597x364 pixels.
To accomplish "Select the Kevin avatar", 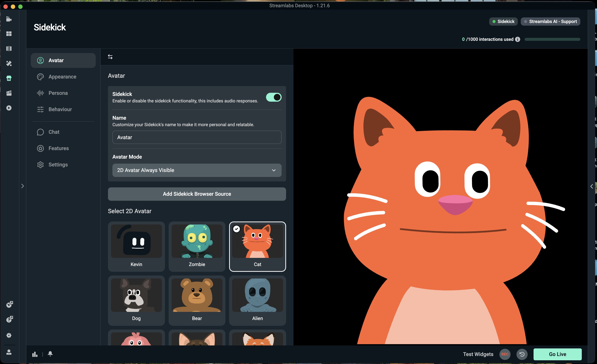I will click(136, 246).
